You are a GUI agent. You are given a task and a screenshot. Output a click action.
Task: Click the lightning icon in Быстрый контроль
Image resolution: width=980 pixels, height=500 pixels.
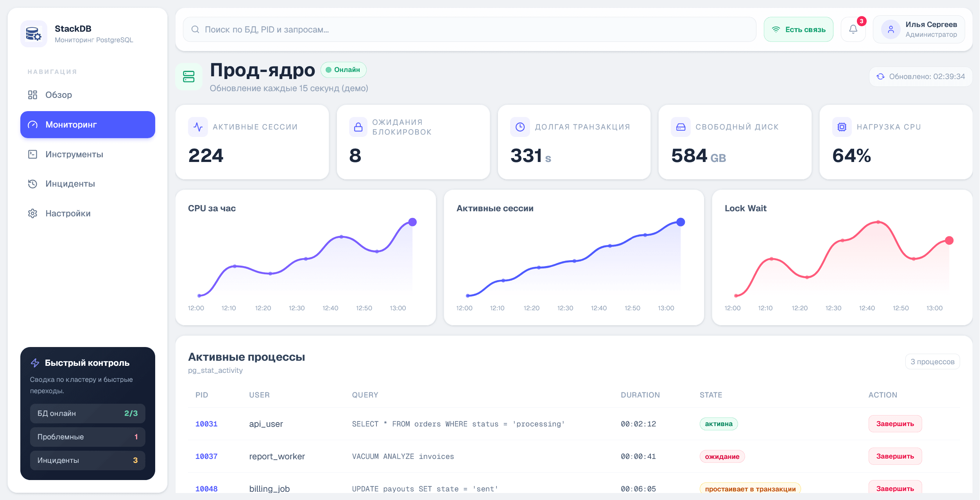pos(35,363)
